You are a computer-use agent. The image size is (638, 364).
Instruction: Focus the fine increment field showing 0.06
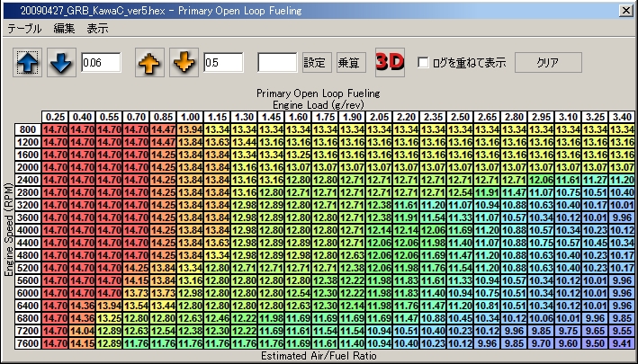pos(103,63)
